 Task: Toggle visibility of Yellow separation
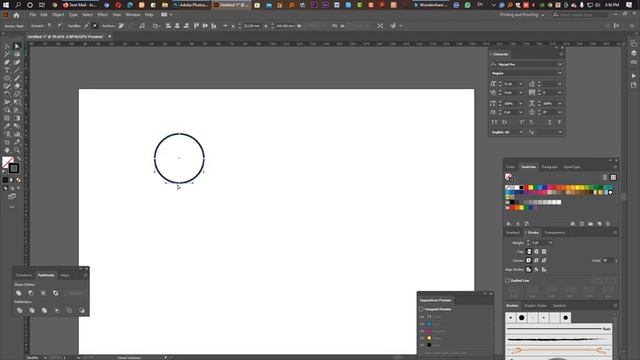tap(422, 338)
